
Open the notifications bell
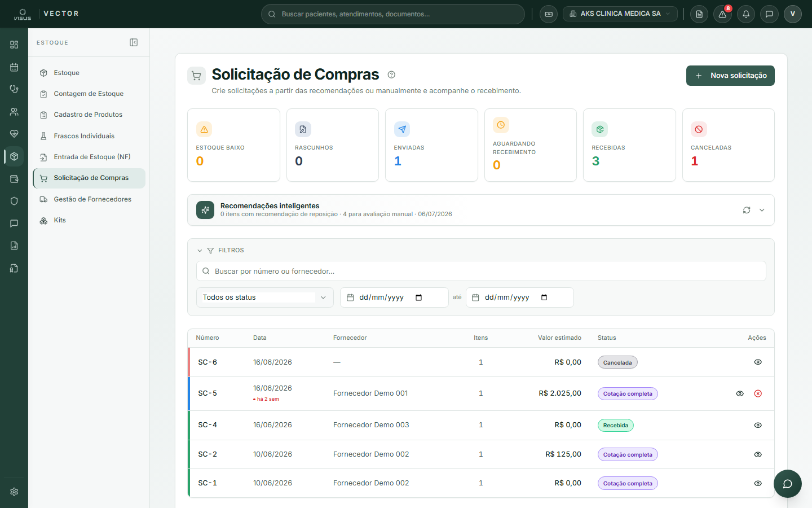pyautogui.click(x=746, y=14)
